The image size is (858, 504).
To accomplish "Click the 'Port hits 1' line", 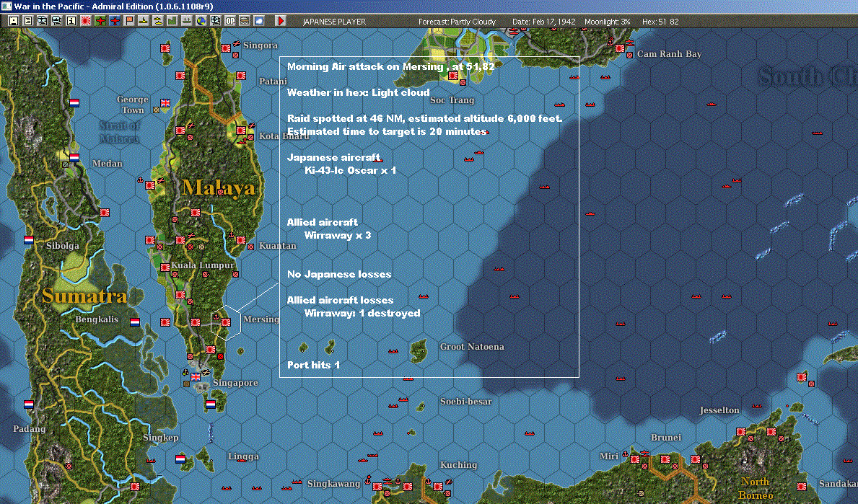I will [314, 365].
